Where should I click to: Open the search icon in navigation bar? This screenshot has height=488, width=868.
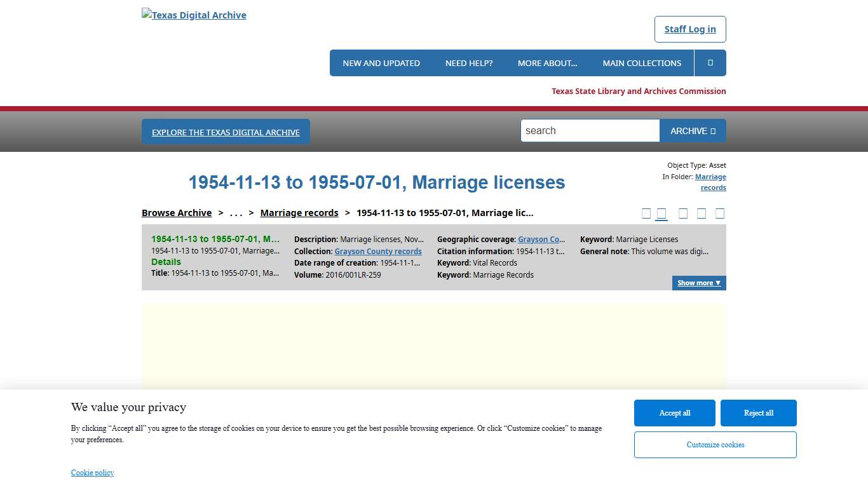710,63
